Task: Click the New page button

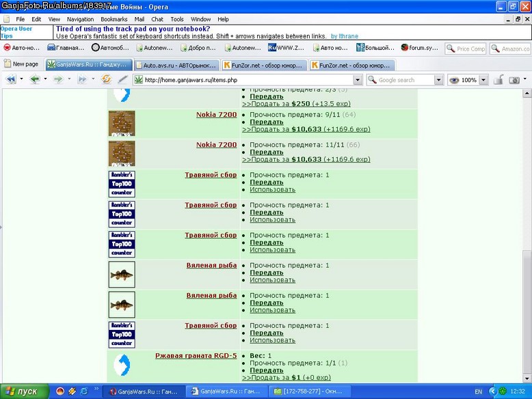Action: 21,64
